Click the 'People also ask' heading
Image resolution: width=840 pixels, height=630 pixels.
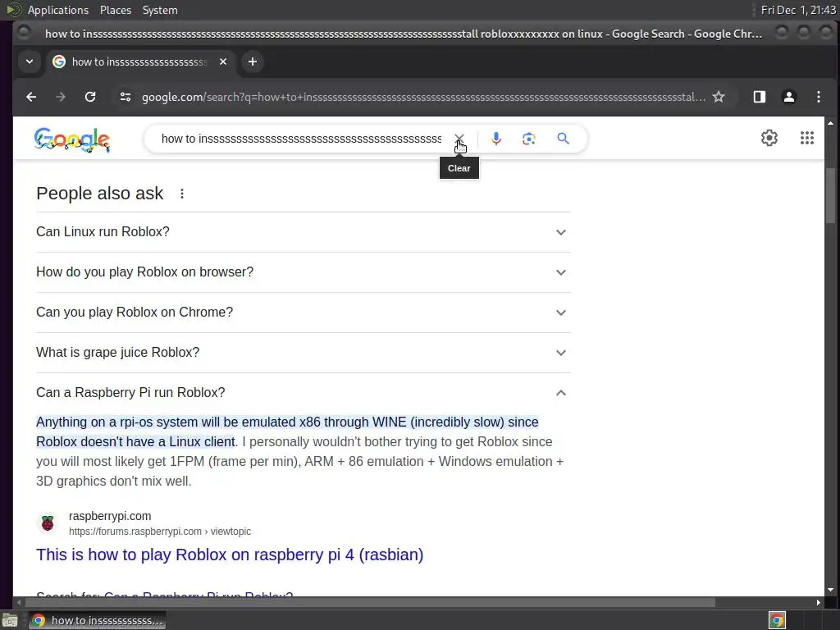click(x=99, y=194)
